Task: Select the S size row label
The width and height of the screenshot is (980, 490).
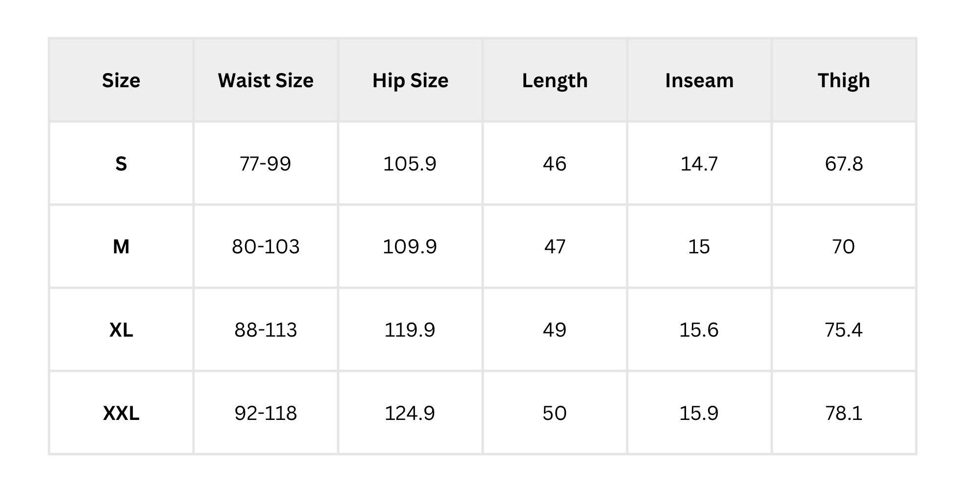Action: point(121,164)
